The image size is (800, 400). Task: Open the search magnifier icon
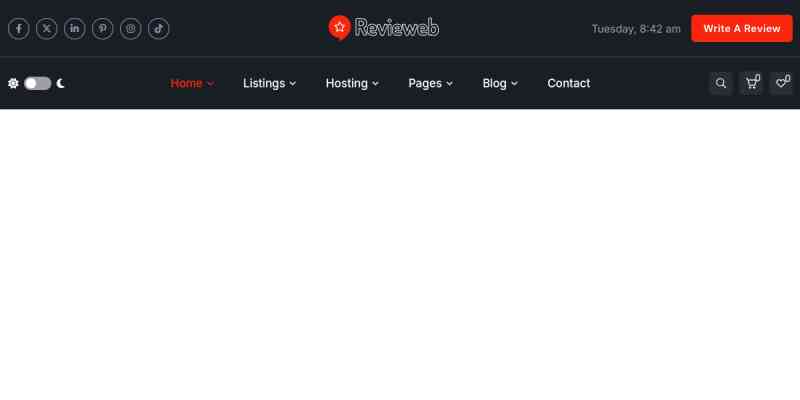point(720,83)
